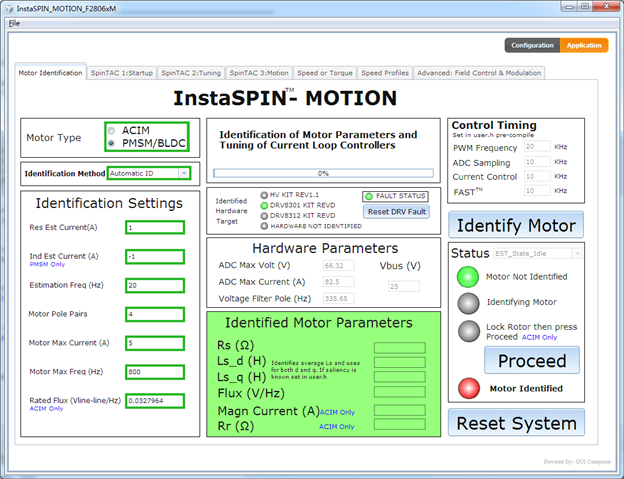This screenshot has width=624, height=479.
Task: Click the gray Identifying Motor status LED
Action: 467,302
